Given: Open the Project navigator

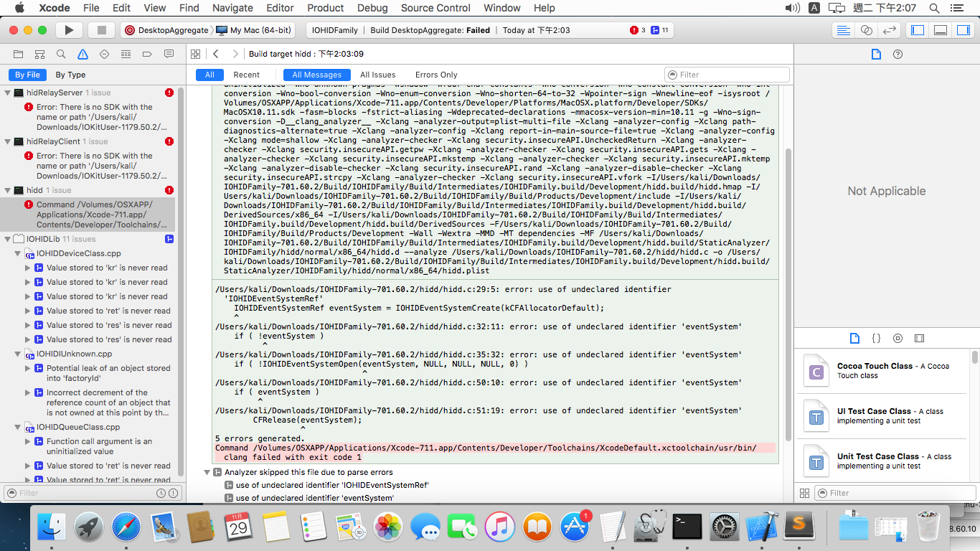Looking at the screenshot, I should [x=18, y=54].
